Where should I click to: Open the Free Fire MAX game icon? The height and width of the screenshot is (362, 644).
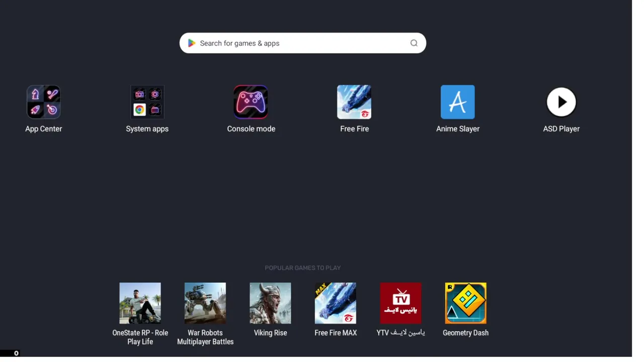pyautogui.click(x=336, y=303)
